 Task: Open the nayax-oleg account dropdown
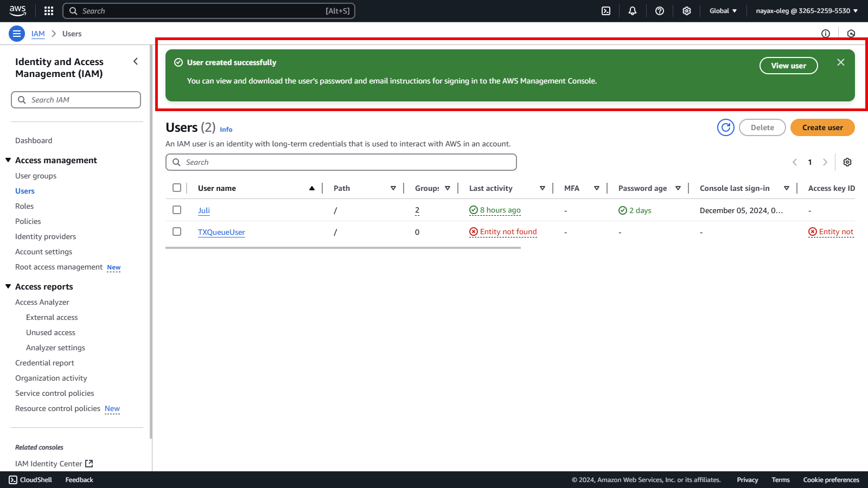pyautogui.click(x=807, y=11)
